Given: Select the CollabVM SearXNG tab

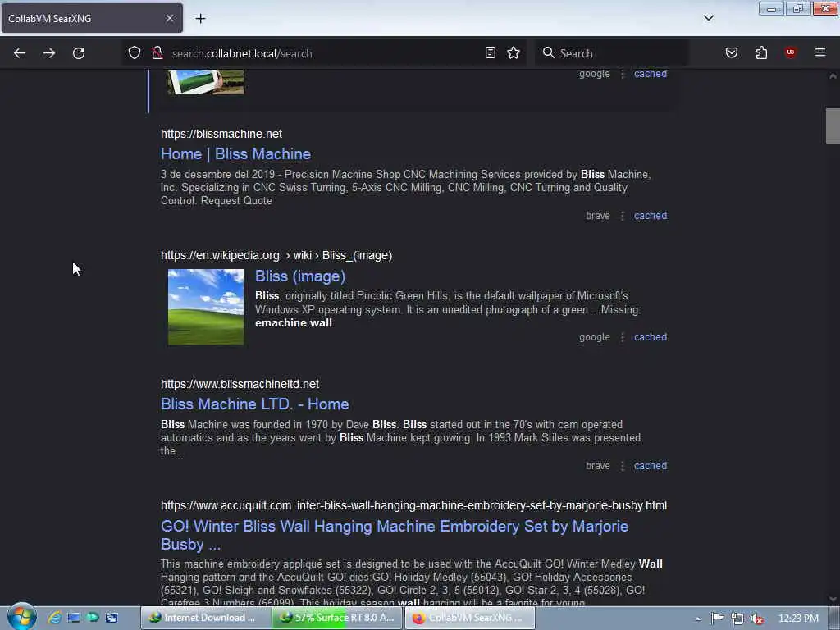Looking at the screenshot, I should click(x=92, y=18).
